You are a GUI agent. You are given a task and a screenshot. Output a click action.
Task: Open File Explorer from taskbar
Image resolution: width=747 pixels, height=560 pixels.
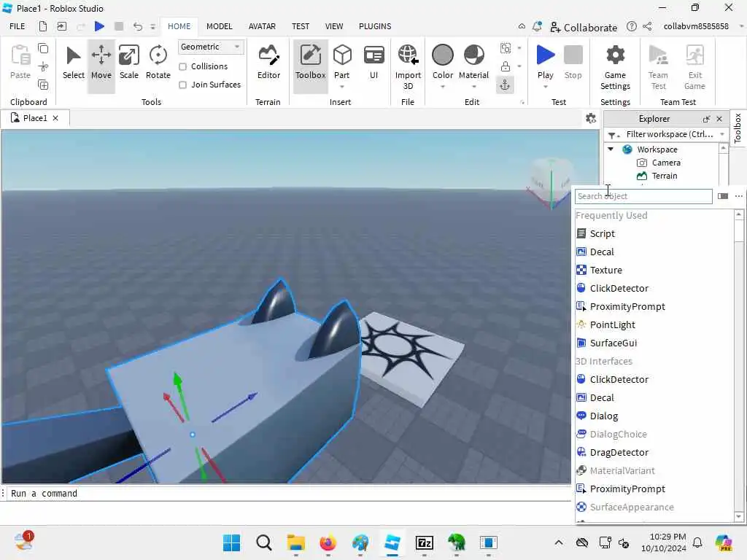296,542
